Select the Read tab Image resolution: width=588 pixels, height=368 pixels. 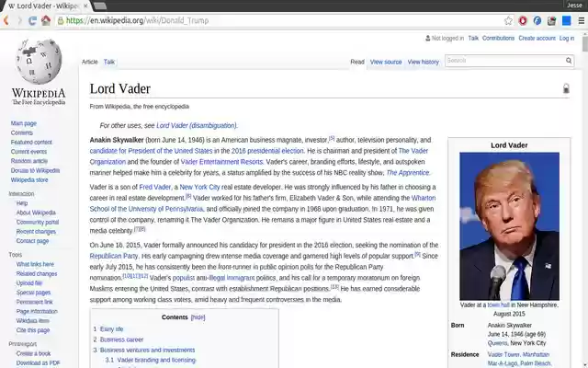[357, 62]
